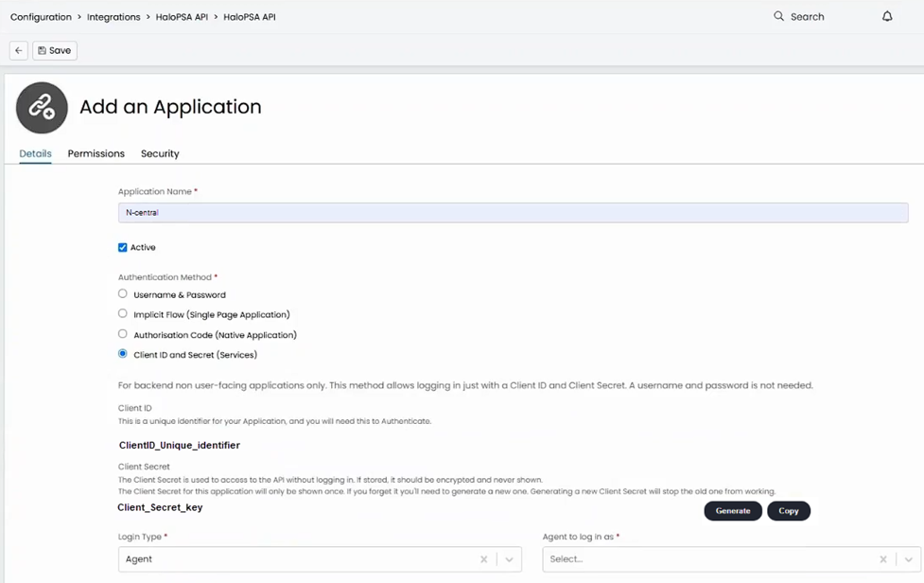Viewport: 924px width, 583px height.
Task: Click the notification bell icon
Action: click(887, 16)
